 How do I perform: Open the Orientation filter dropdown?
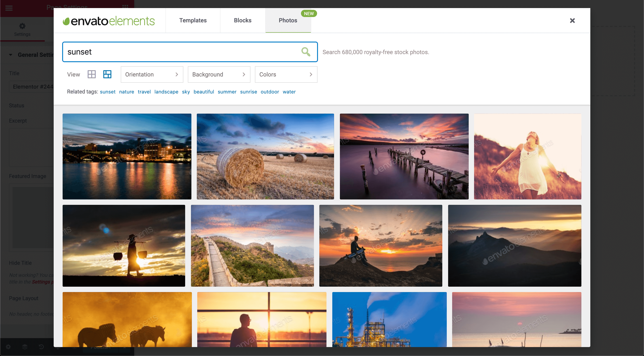[x=152, y=74]
